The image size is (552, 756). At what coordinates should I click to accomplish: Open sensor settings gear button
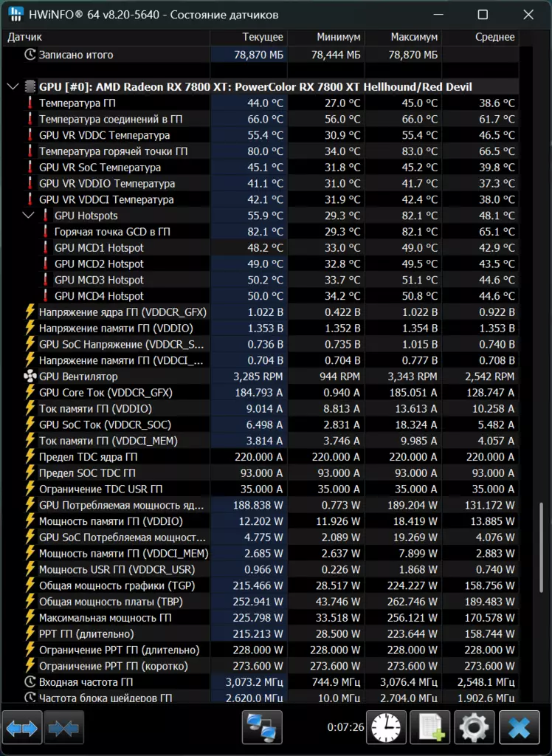475,727
